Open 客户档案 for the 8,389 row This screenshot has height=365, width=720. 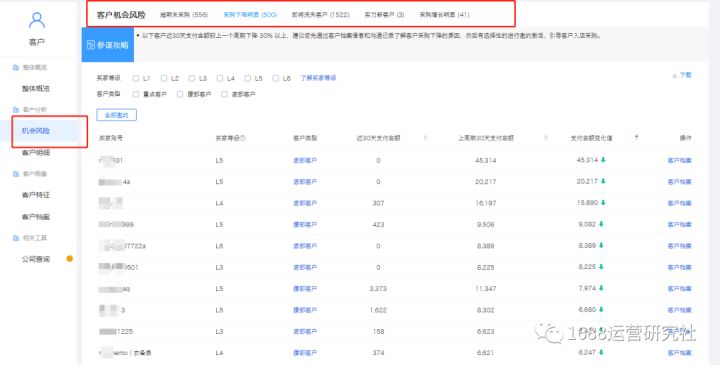(680, 246)
